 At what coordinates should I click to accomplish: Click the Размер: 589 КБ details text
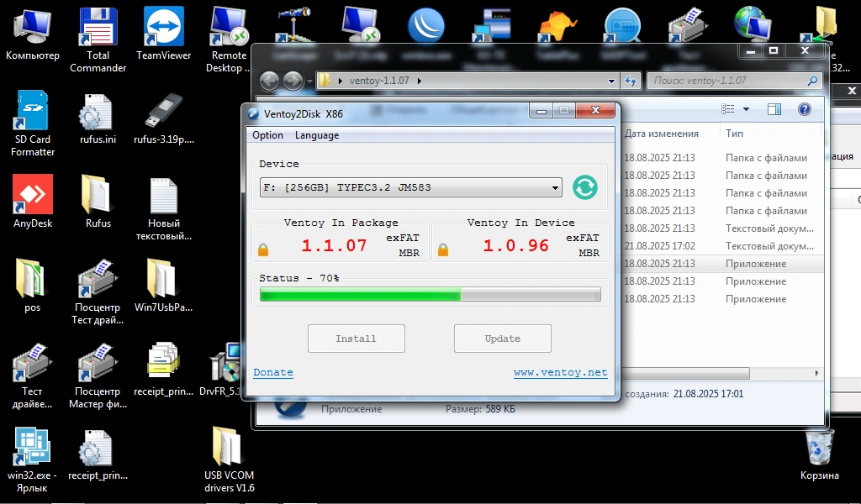pos(480,408)
